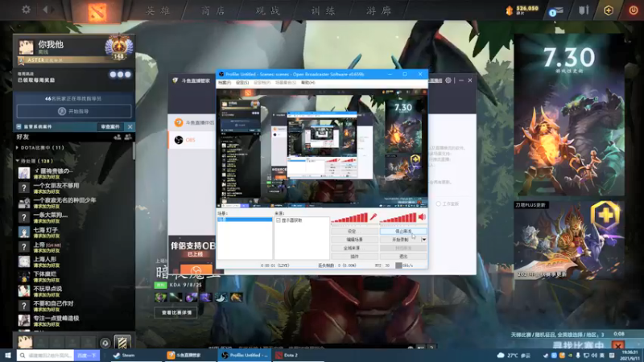Click friends group icon beside 好友
Image resolution: width=644 pixels, height=362 pixels.
coord(128,137)
